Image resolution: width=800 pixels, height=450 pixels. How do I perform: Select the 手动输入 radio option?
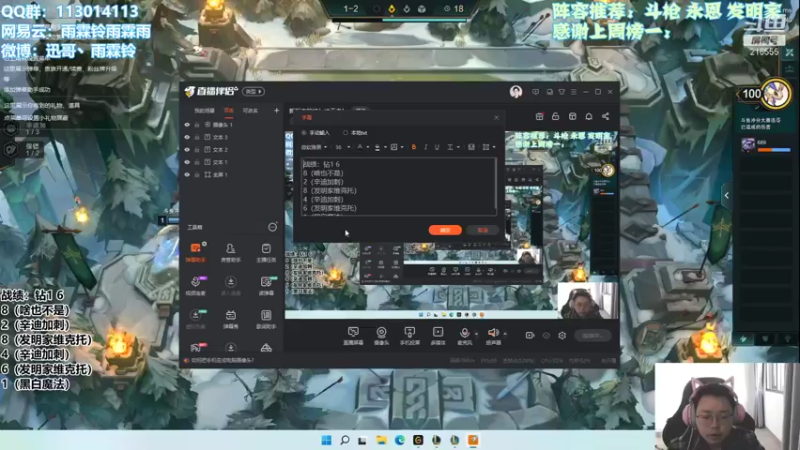click(315, 133)
